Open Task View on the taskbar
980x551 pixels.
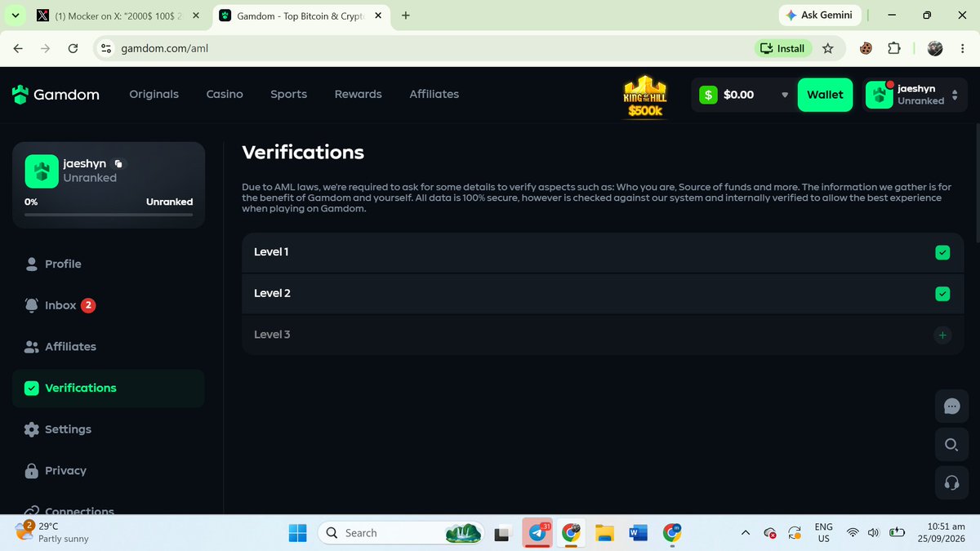coord(503,533)
